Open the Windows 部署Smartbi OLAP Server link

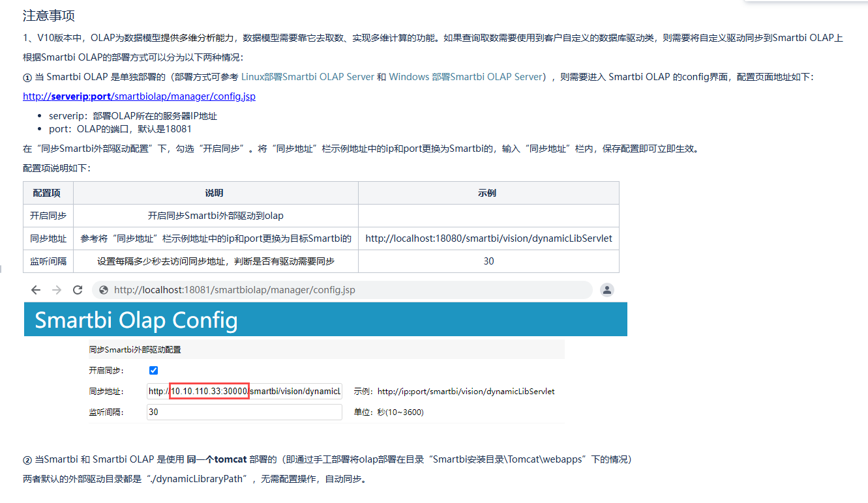pos(466,77)
